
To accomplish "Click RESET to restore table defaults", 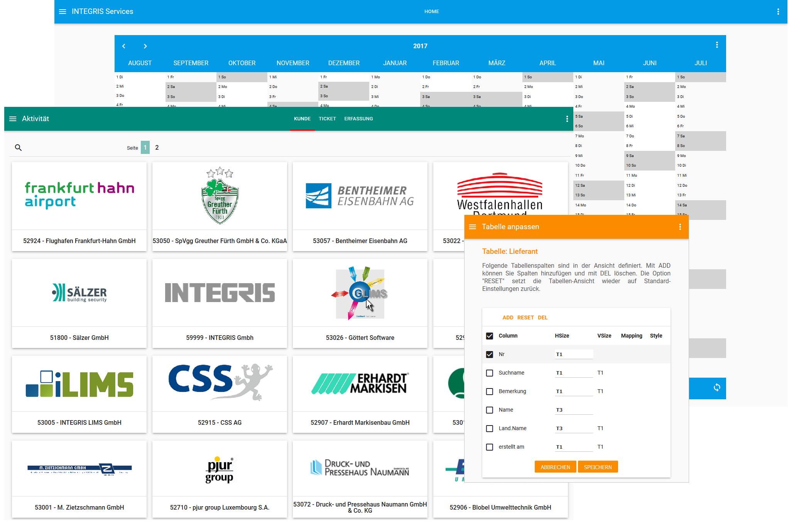I will click(525, 318).
